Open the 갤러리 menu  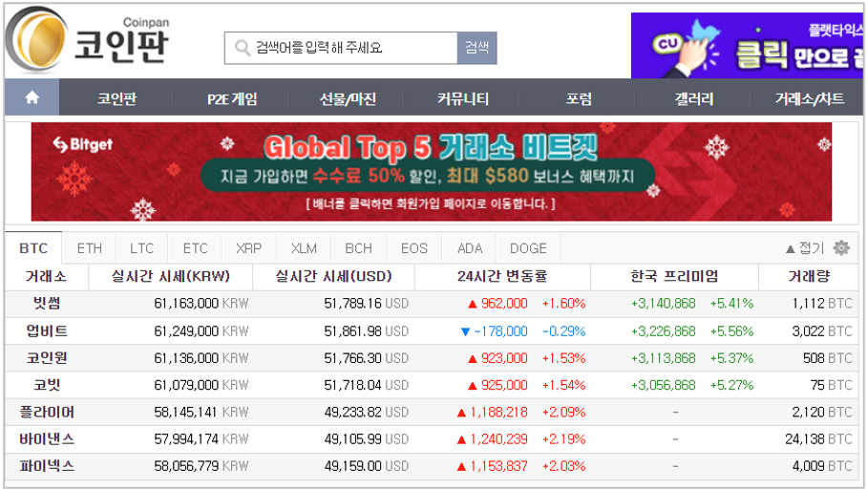pos(693,98)
